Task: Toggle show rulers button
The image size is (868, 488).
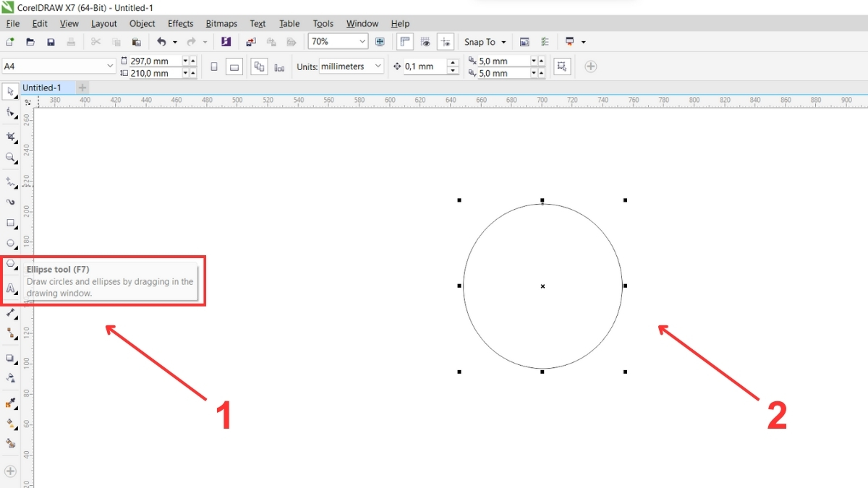Action: [x=405, y=42]
